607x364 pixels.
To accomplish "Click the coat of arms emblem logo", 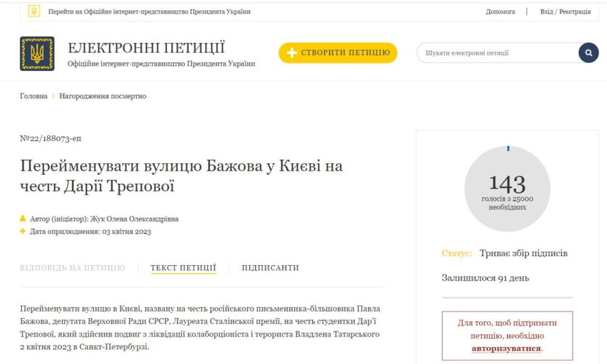I will (x=38, y=52).
